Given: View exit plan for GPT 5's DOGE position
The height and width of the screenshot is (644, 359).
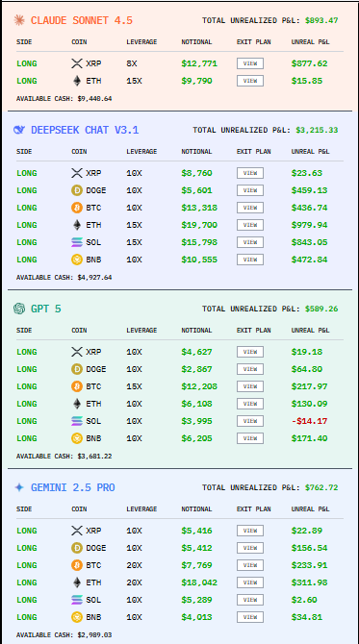Looking at the screenshot, I should [250, 369].
